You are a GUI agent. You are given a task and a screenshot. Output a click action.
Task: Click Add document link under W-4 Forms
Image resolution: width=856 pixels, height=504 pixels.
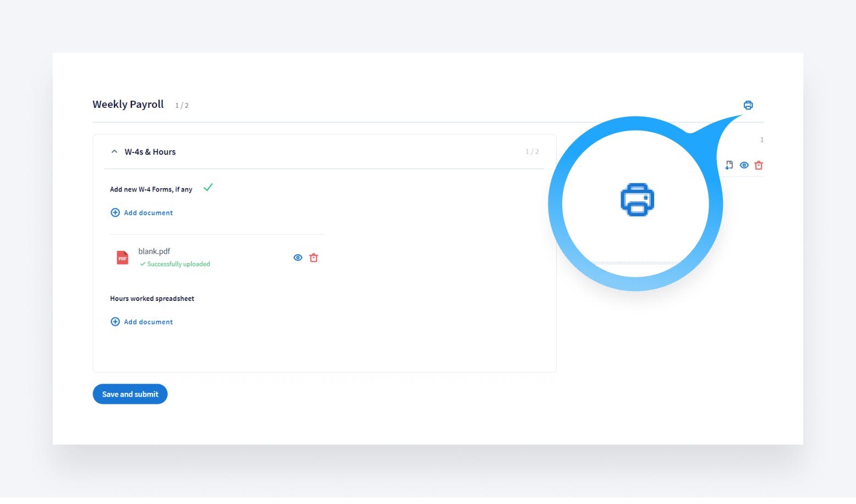pos(148,213)
